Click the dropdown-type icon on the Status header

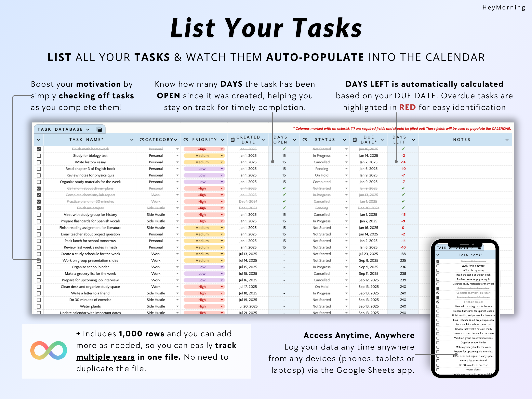click(x=305, y=140)
